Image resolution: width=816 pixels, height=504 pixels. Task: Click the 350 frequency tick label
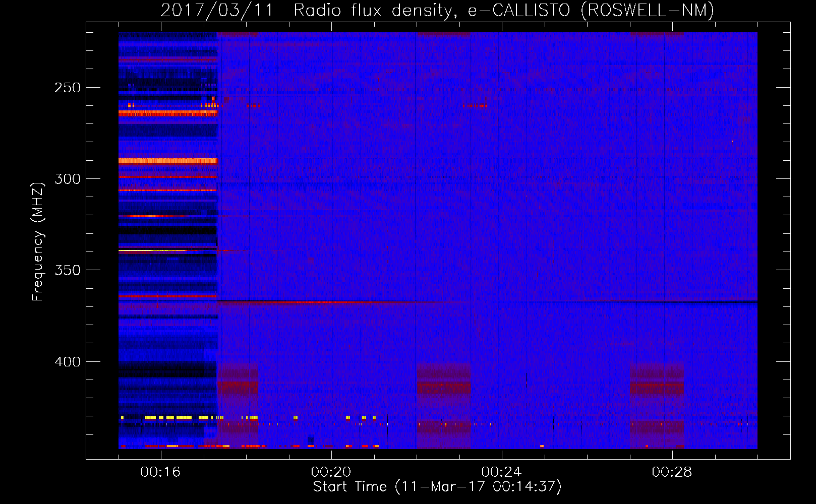click(68, 270)
